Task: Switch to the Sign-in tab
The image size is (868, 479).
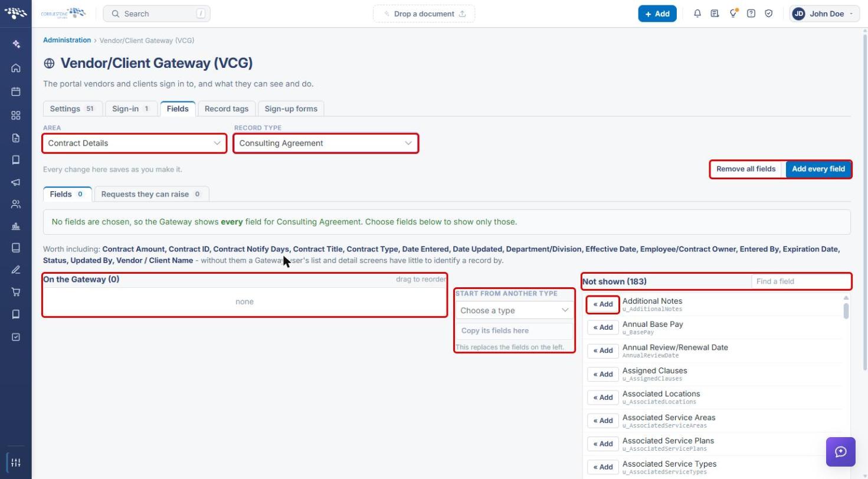Action: pyautogui.click(x=131, y=109)
